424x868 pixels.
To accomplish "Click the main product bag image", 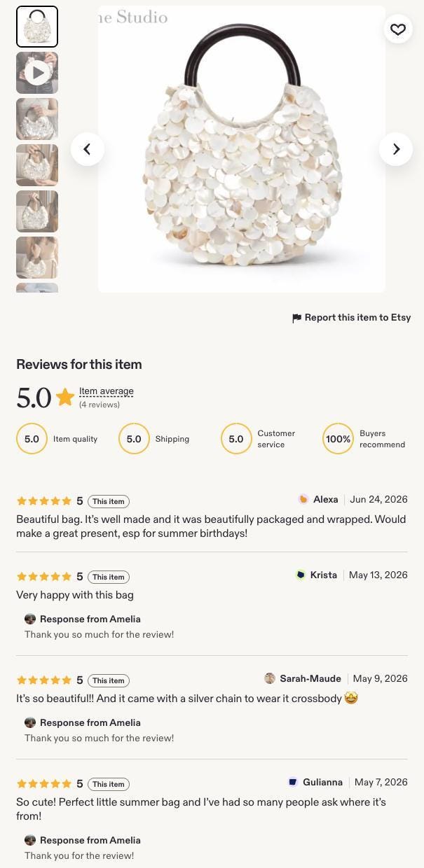I will click(x=242, y=149).
